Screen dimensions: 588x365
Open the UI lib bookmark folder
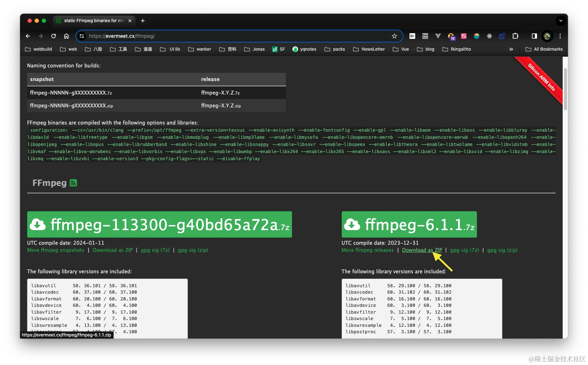(170, 49)
